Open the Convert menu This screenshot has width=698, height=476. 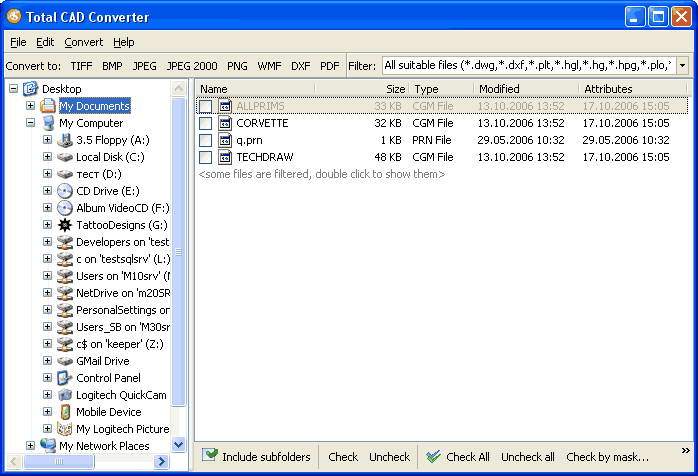coord(84,42)
